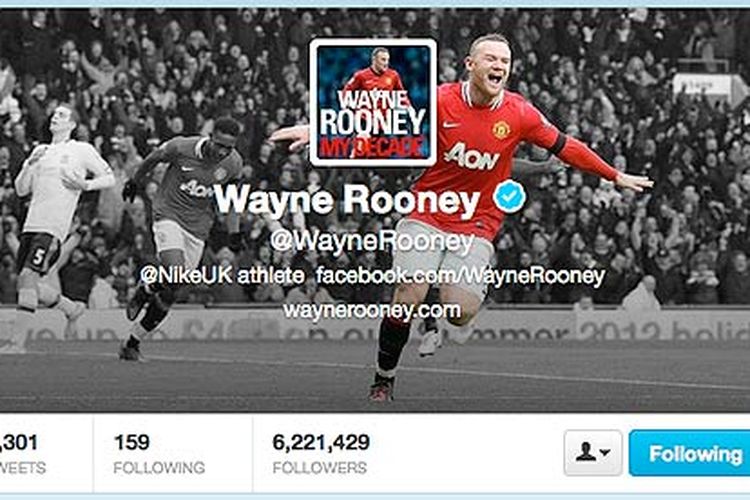Click the FOLLOWERS label text
The width and height of the screenshot is (750, 500).
pos(320,467)
